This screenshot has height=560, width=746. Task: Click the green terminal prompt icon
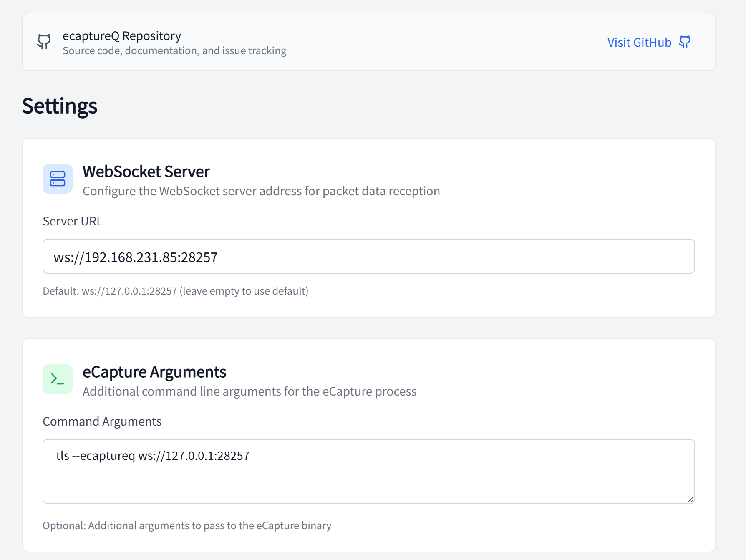pyautogui.click(x=58, y=379)
